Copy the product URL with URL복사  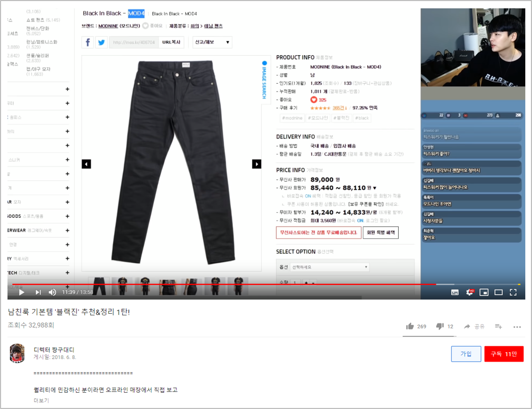[x=172, y=42]
